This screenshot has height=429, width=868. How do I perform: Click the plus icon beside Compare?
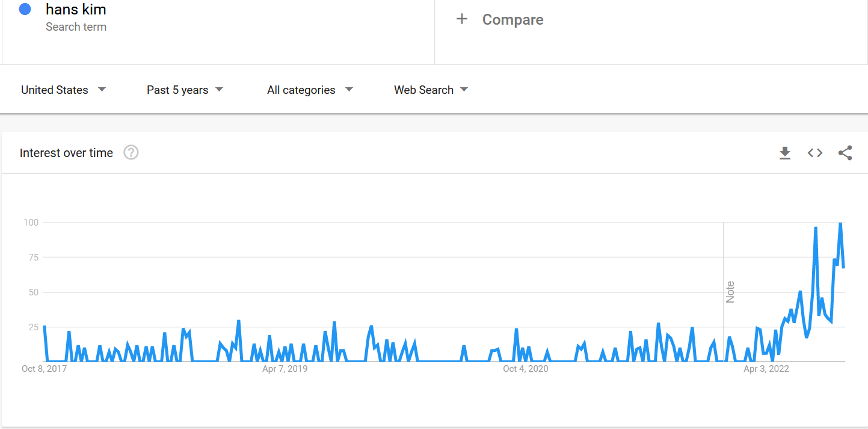tap(462, 19)
